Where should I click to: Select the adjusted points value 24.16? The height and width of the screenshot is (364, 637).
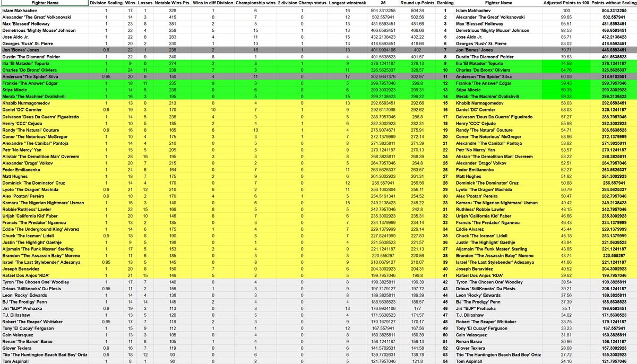pyautogui.click(x=565, y=361)
